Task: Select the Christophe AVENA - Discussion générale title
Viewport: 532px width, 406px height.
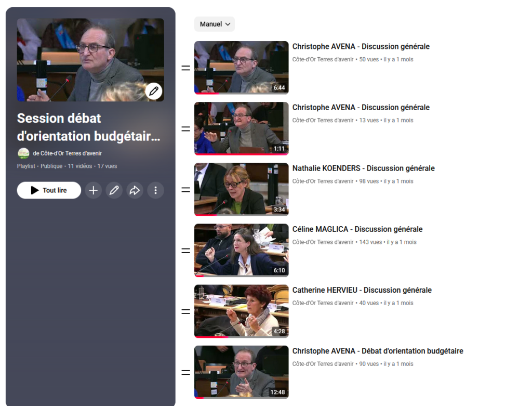Action: tap(361, 46)
